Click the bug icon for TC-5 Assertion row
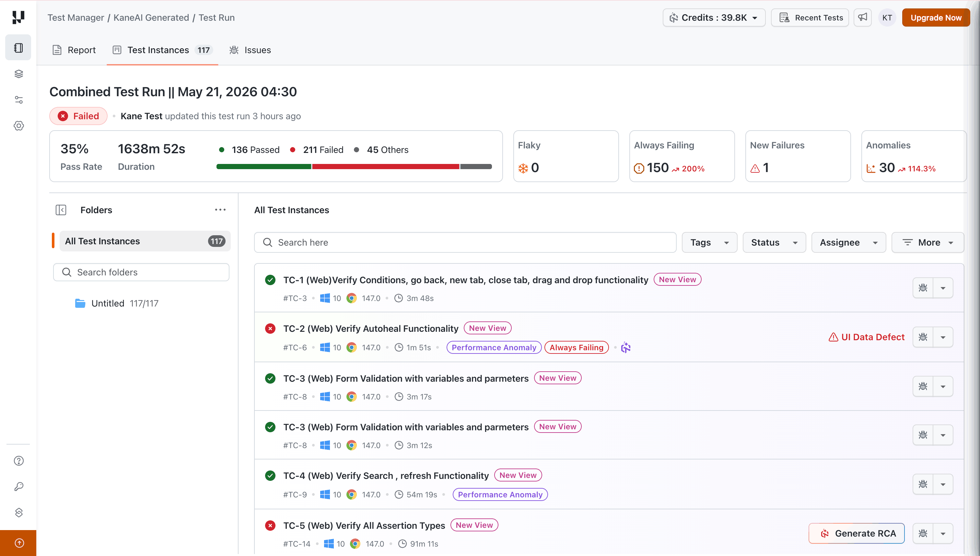This screenshot has height=556, width=980. 923,533
